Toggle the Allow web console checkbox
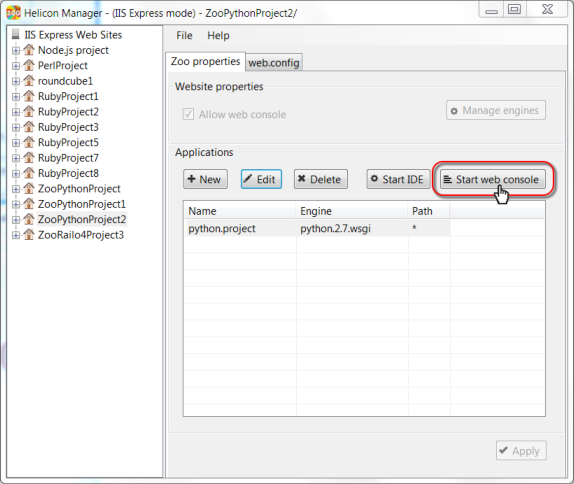 click(188, 114)
